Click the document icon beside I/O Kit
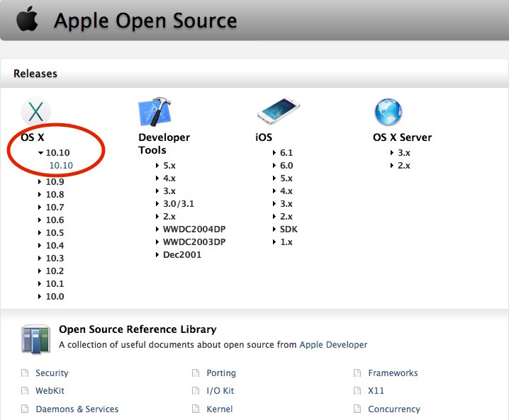The image size is (509, 420). pos(196,390)
